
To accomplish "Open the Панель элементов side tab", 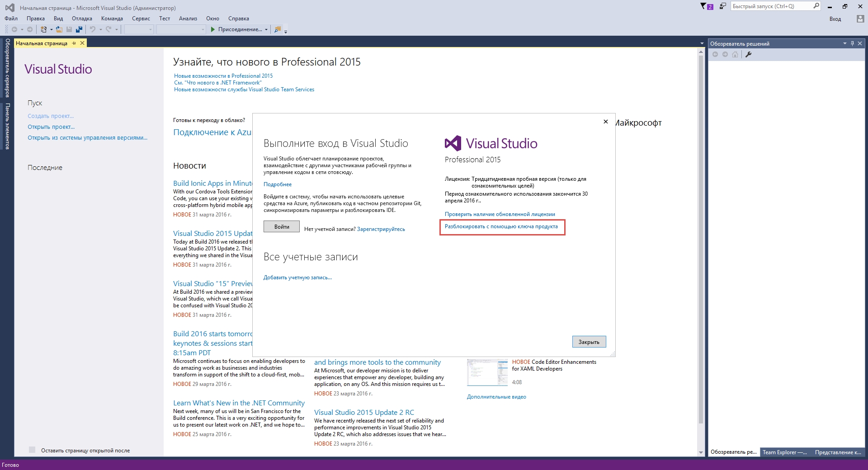I will click(x=7, y=126).
